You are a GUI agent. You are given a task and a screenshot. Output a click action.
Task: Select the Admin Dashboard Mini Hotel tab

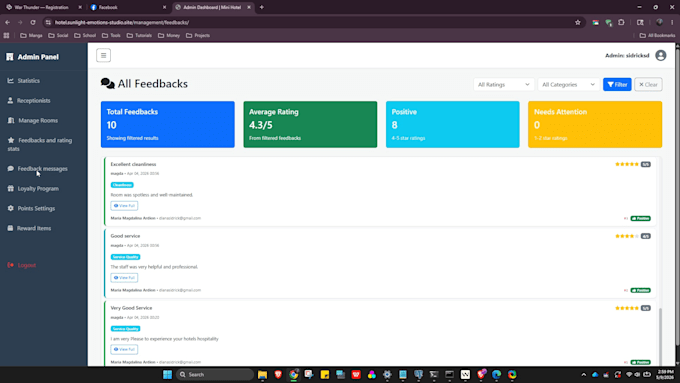212,7
